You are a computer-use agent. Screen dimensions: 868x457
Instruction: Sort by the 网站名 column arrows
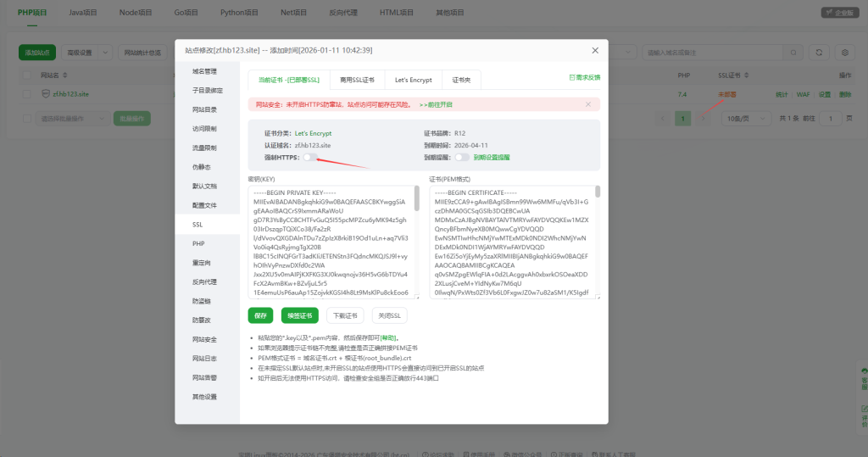[x=63, y=75]
